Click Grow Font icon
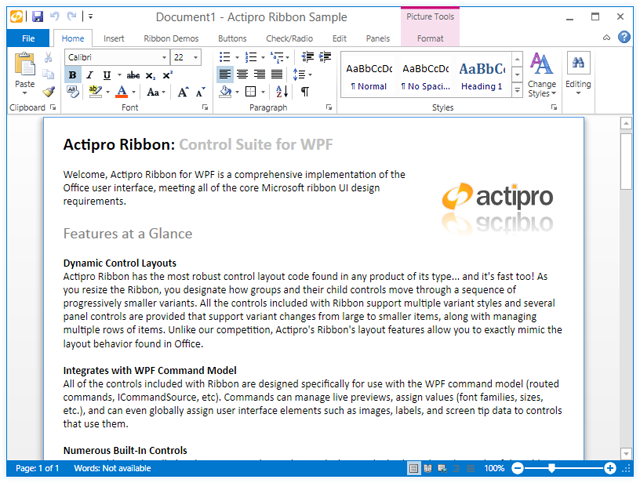Image resolution: width=640 pixels, height=483 pixels. pyautogui.click(x=182, y=92)
